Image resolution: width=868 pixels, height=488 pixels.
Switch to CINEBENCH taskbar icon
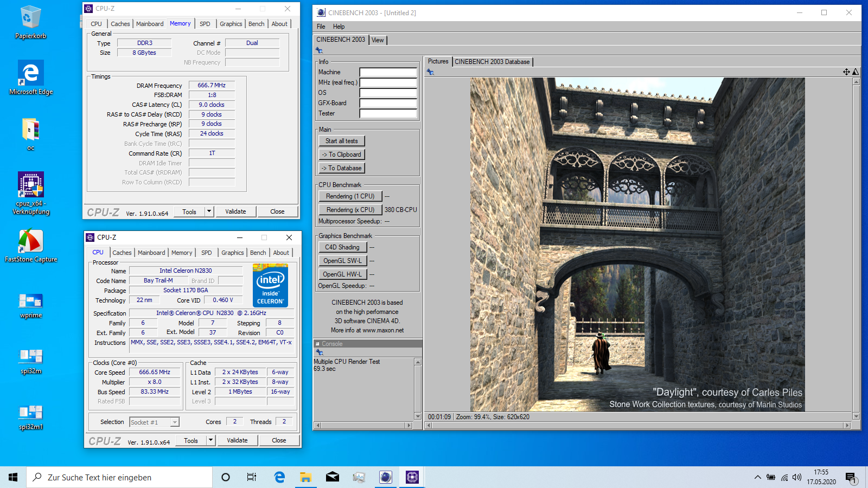coord(385,477)
